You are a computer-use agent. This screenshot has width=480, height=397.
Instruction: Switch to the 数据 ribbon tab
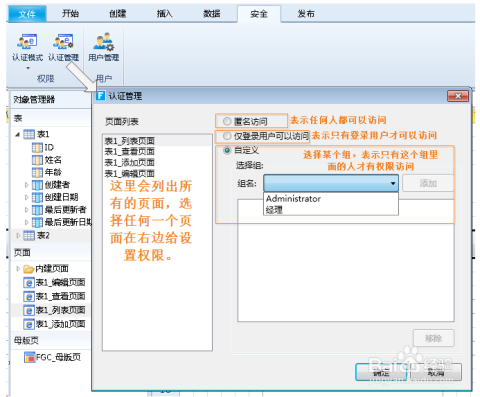point(212,13)
